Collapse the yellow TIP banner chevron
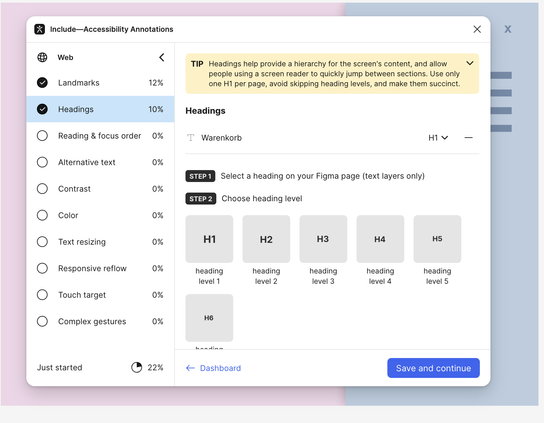 click(x=470, y=63)
